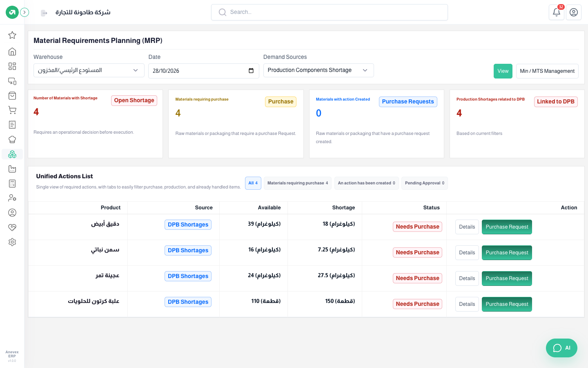Open the monitor and phone devices icon
This screenshot has height=368, width=588.
click(12, 81)
